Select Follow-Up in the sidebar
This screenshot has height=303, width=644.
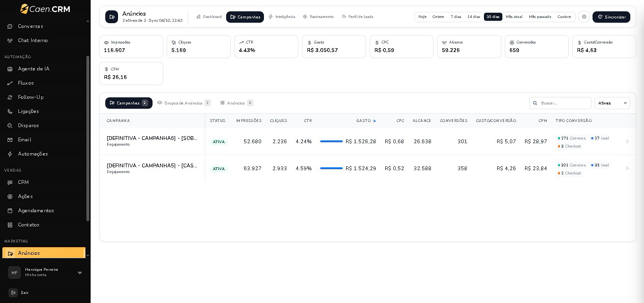(x=31, y=97)
